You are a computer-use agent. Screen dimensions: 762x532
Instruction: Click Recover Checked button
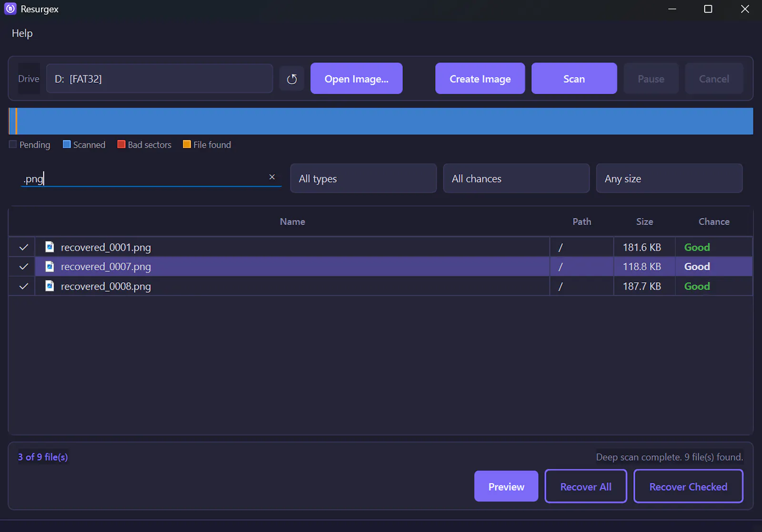[x=688, y=486]
